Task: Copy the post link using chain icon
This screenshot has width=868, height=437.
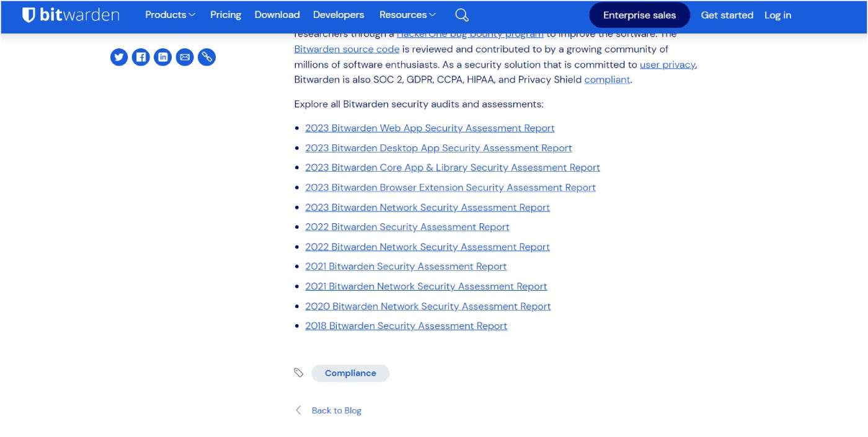Action: coord(206,57)
